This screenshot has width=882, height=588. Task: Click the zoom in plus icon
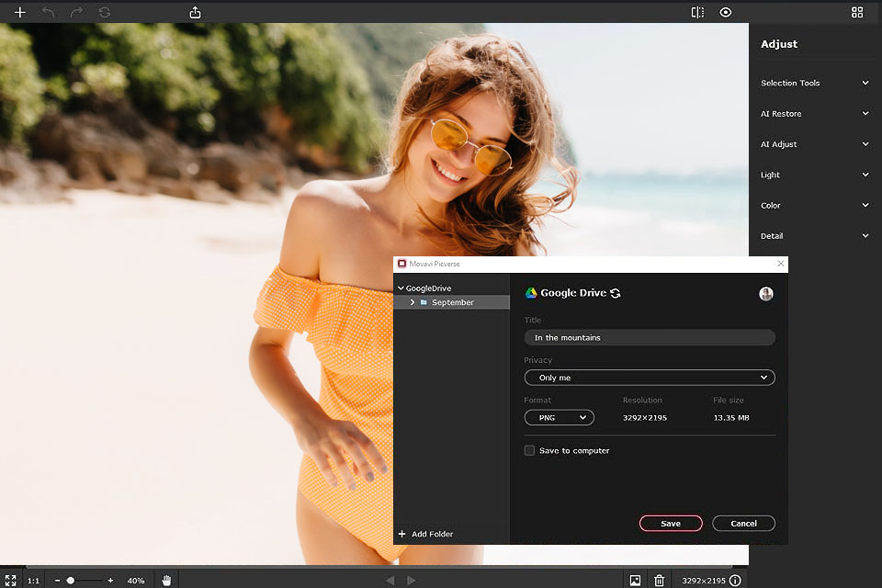click(110, 580)
